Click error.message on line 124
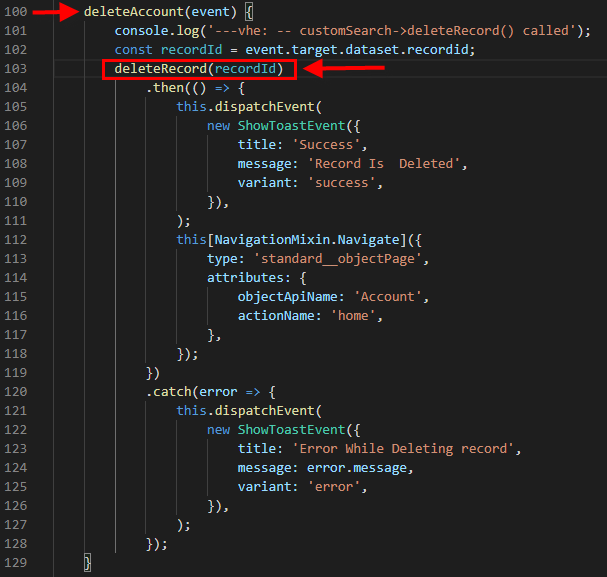Viewport: 607px width, 577px height. (357, 468)
